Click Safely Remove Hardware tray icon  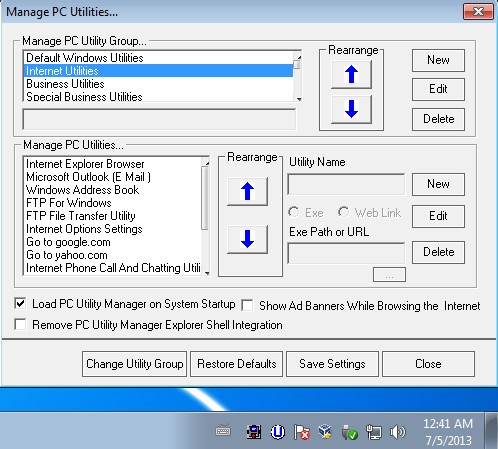[x=349, y=432]
